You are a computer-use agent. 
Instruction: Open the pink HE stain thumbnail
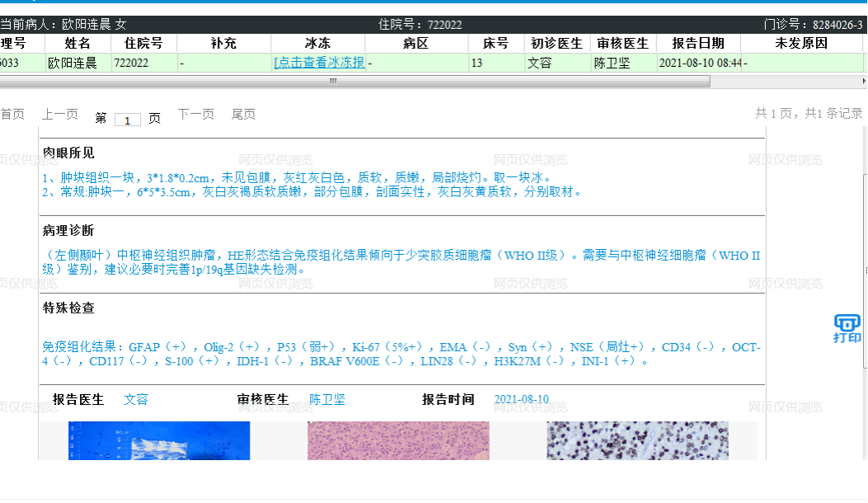(x=398, y=441)
